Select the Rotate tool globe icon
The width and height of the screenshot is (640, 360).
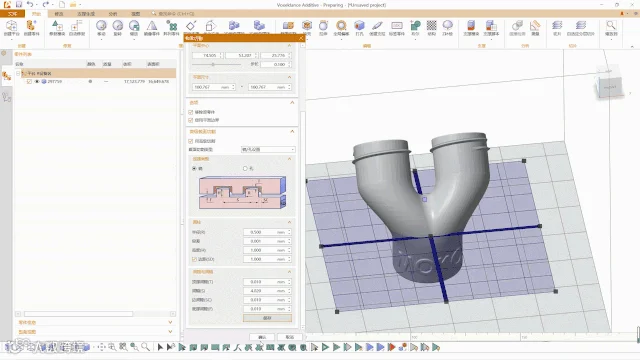point(118,26)
